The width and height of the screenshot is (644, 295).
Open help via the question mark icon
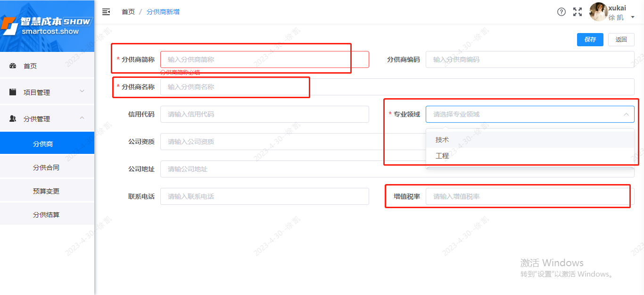coord(561,12)
